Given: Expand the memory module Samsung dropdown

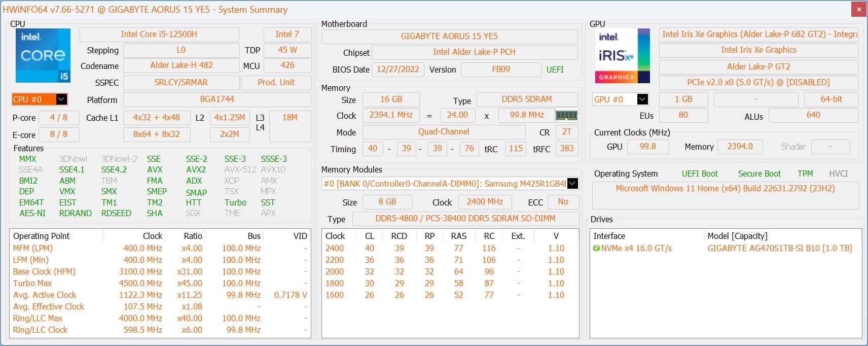Looking at the screenshot, I should tap(572, 184).
